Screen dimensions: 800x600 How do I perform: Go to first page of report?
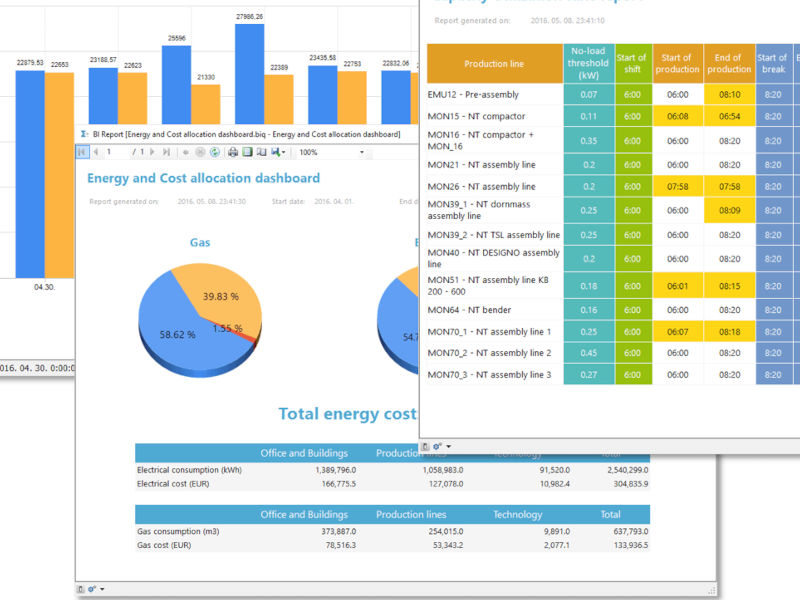click(x=83, y=152)
